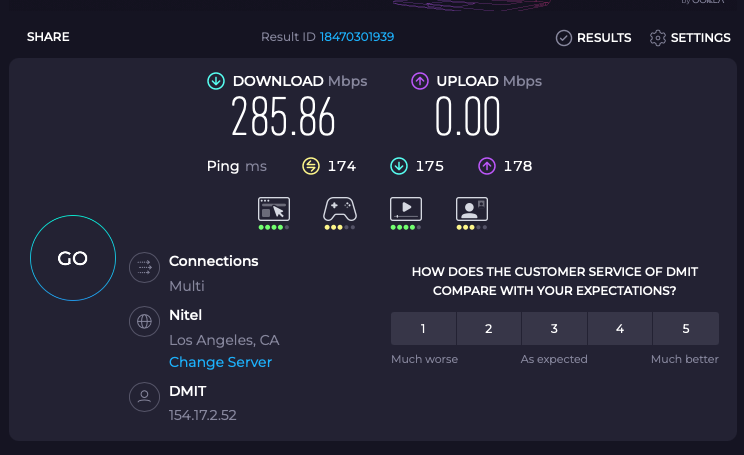
Task: Click the Connections multi-arrow icon
Action: [x=145, y=267]
